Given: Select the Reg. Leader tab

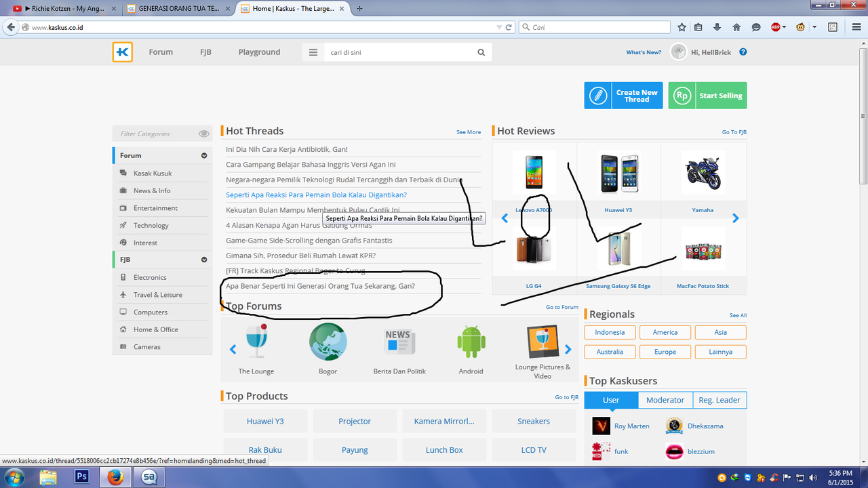Looking at the screenshot, I should click(x=719, y=400).
